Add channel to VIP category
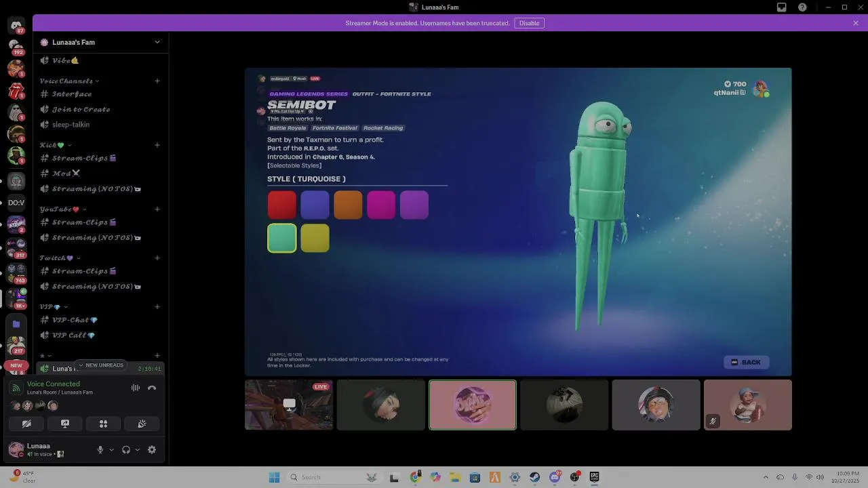The image size is (868, 488). pyautogui.click(x=157, y=307)
